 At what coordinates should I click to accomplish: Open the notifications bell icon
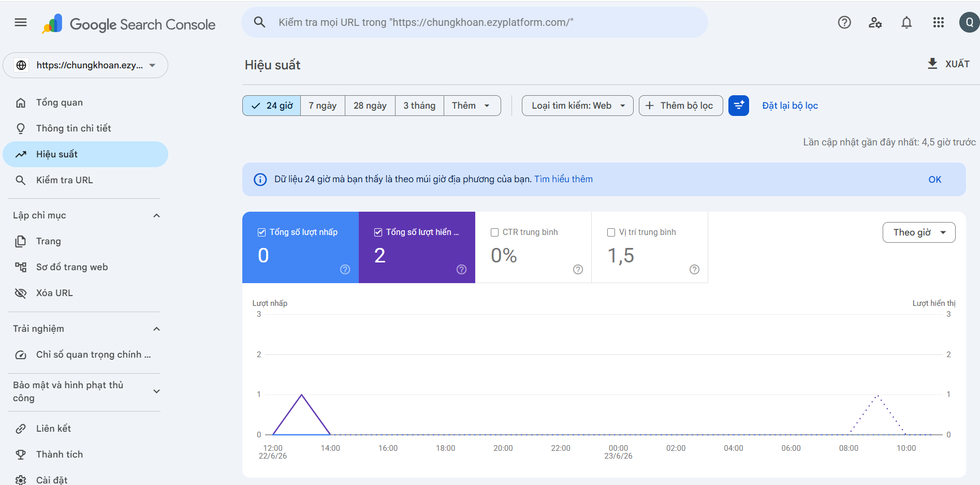(x=906, y=22)
